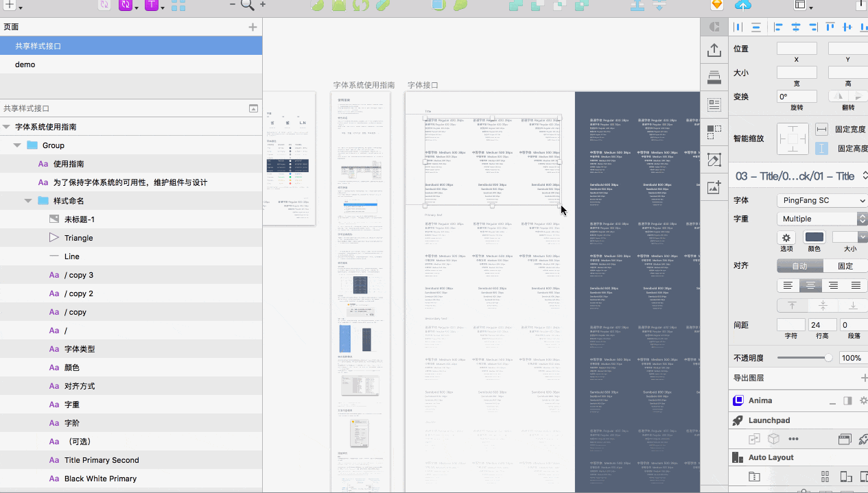The width and height of the screenshot is (868, 493).
Task: Select the Line layer
Action: 131,256
